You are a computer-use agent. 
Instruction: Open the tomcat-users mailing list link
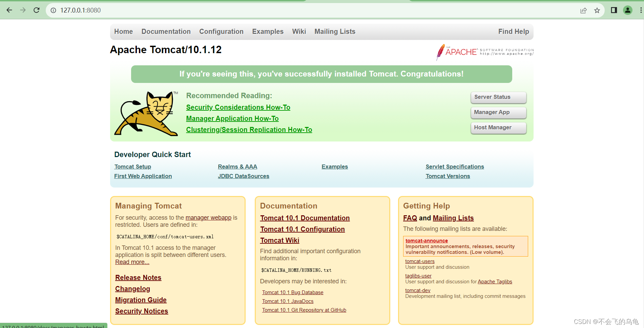pyautogui.click(x=420, y=261)
